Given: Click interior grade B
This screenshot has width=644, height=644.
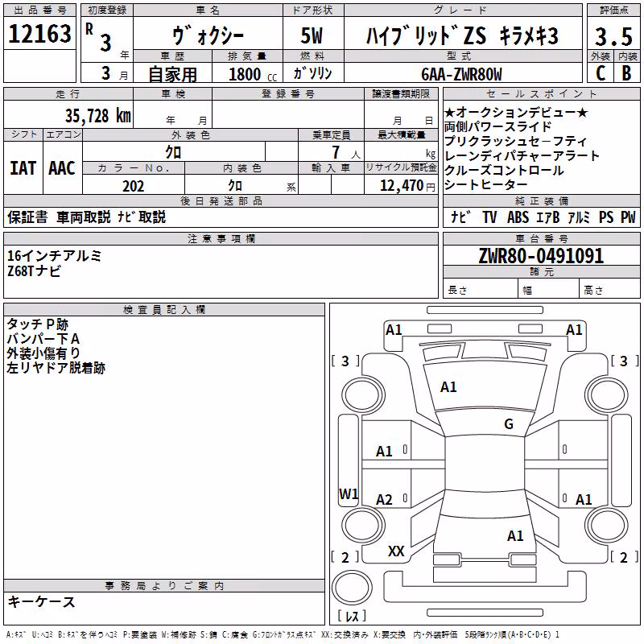Looking at the screenshot, I should click(627, 73).
